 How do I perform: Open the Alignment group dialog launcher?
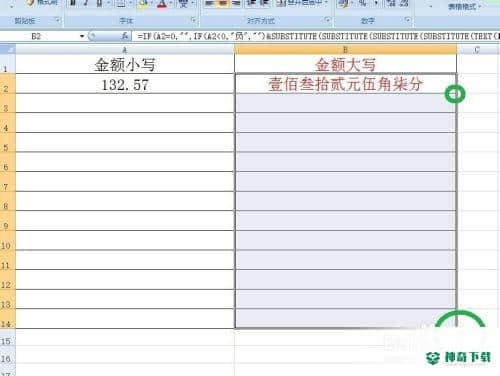coord(327,20)
